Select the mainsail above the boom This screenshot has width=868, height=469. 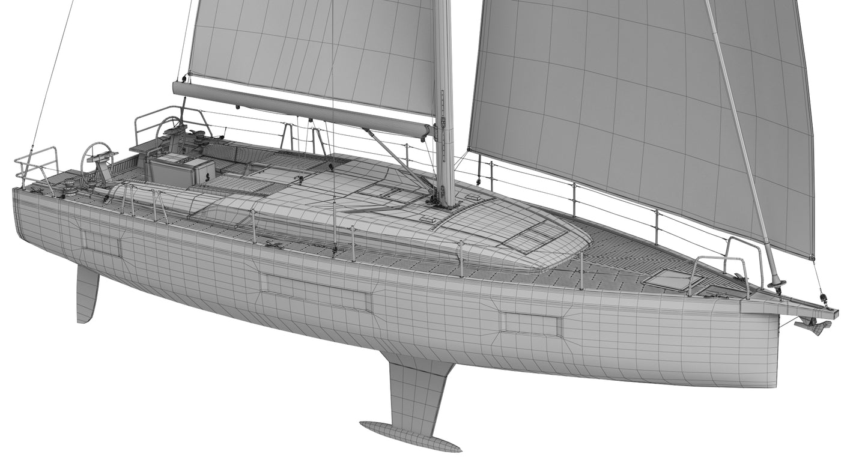click(312, 48)
